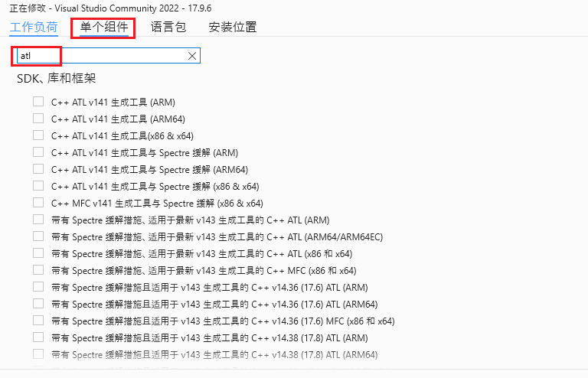Check C++ v14.38 (17.8) ATL (ARM64) checkbox
588x378 pixels.
(x=38, y=354)
